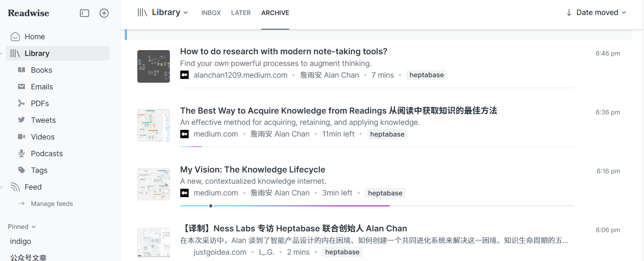
Task: Click heptabase tag on Best Way article
Action: pos(387,134)
